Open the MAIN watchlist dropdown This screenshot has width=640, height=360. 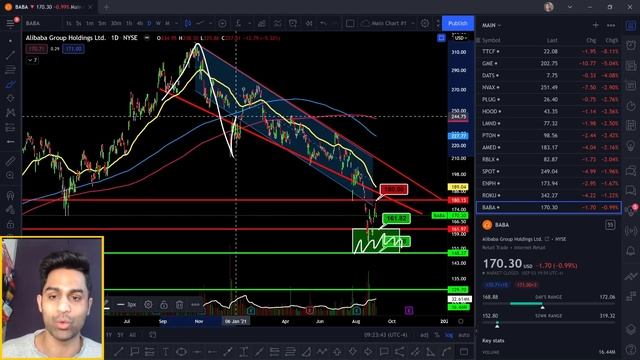click(491, 25)
